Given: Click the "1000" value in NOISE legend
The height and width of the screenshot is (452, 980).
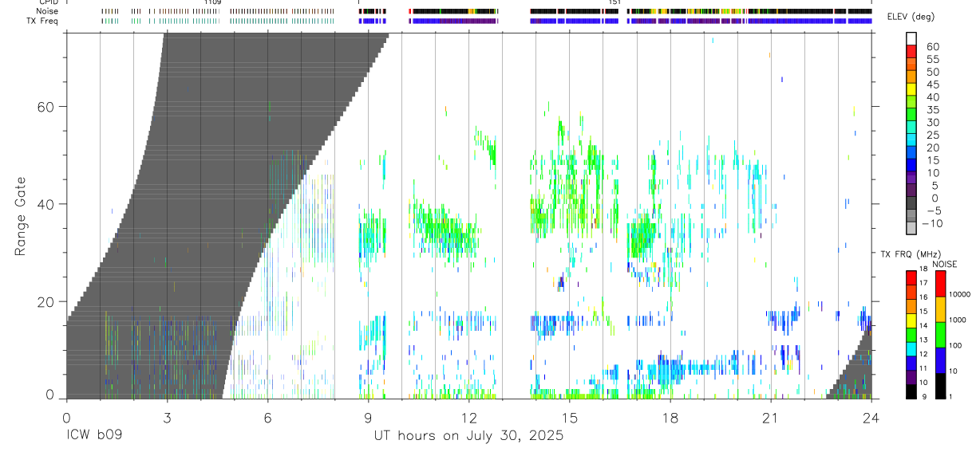Looking at the screenshot, I should pyautogui.click(x=958, y=320).
